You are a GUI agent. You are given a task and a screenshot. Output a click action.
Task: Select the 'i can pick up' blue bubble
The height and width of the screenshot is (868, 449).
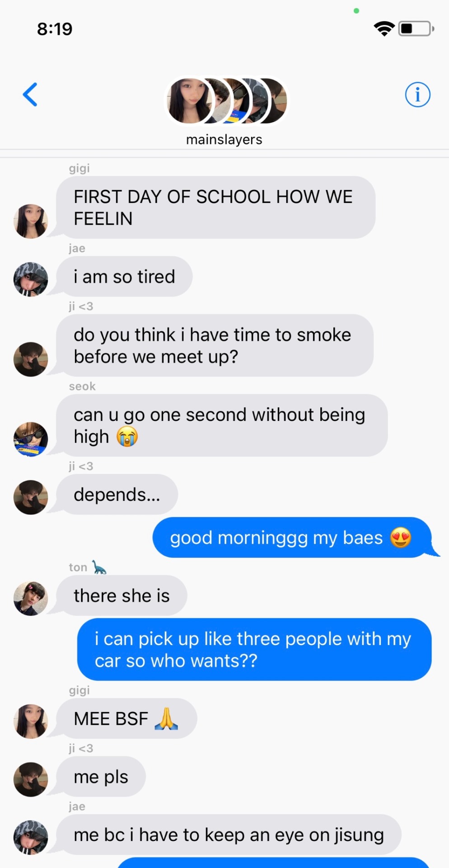pyautogui.click(x=254, y=650)
